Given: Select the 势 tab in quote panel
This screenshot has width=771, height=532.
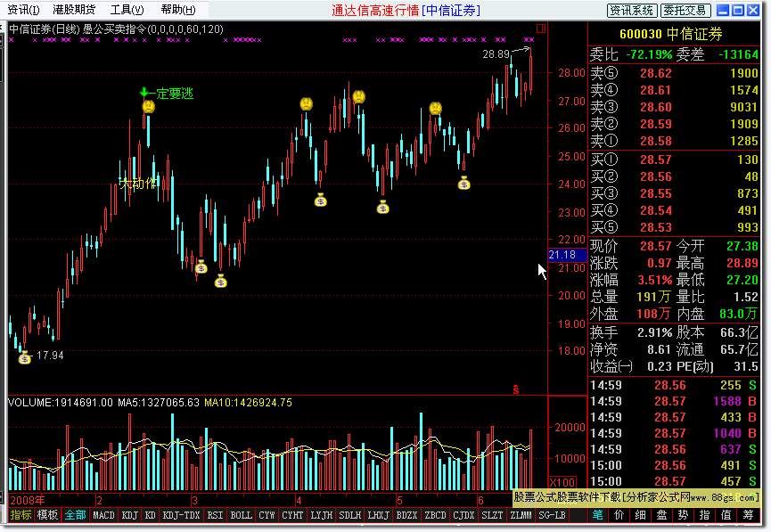Looking at the screenshot, I should pyautogui.click(x=683, y=515).
